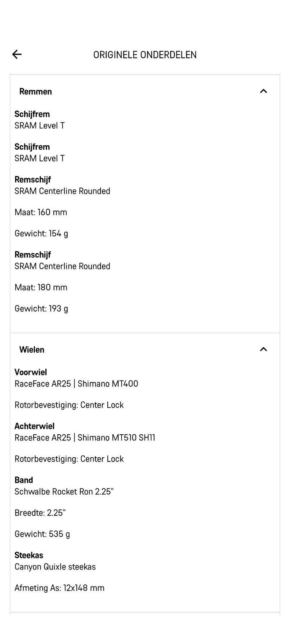The height and width of the screenshot is (644, 290).
Task: Tap the Remmen section header
Action: click(145, 91)
